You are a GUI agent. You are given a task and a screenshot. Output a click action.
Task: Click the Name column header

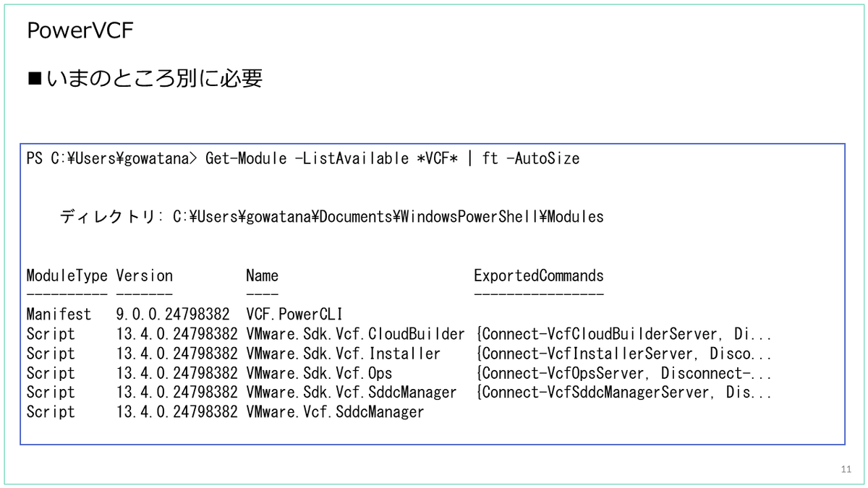(262, 275)
